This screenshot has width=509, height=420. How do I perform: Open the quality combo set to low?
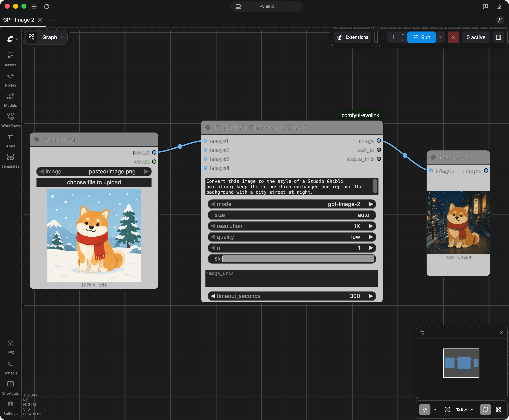[292, 237]
